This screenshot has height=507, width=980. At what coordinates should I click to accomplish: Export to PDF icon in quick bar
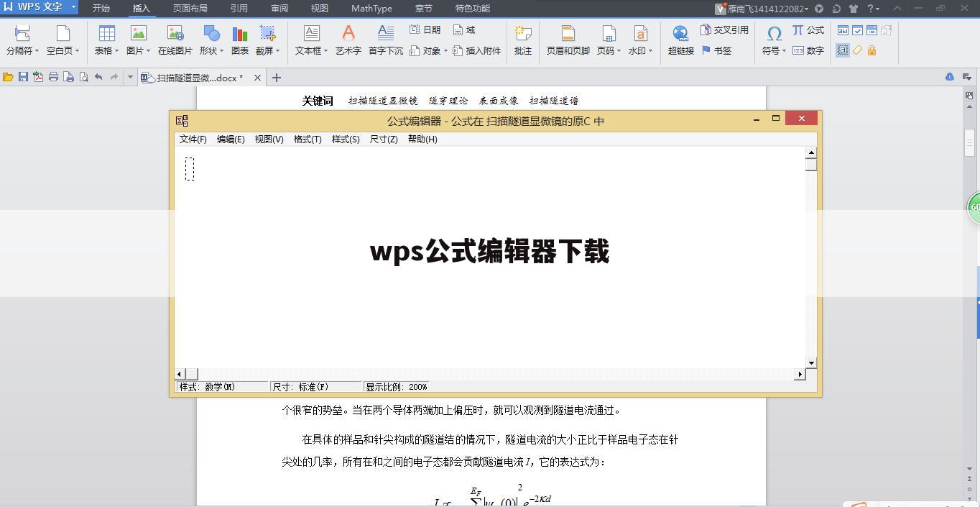click(38, 77)
